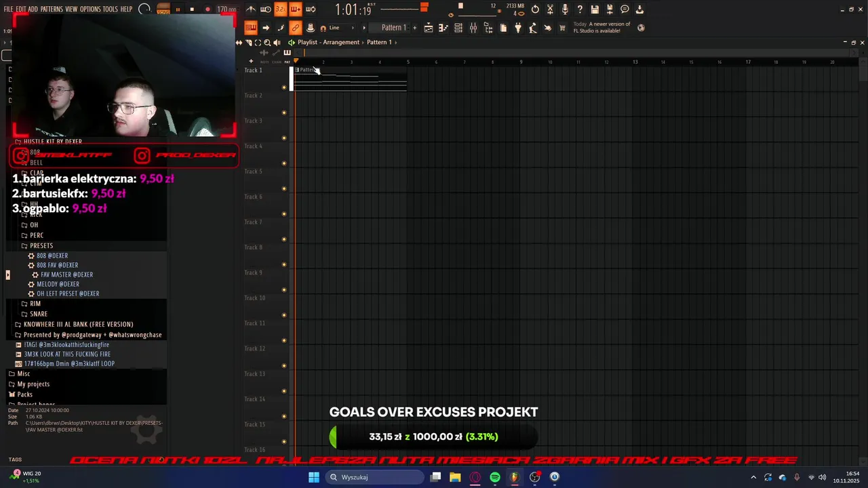Click the microphone one-click recording icon
The image size is (868, 488).
565,9
